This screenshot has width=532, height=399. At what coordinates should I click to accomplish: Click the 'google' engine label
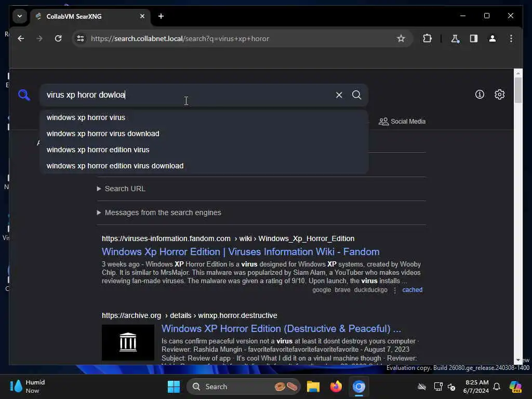[322, 290]
